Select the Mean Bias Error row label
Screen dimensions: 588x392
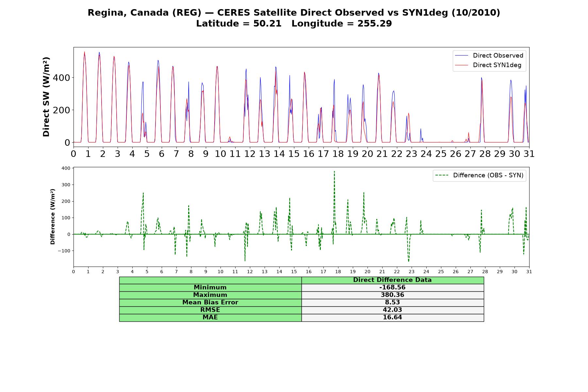[x=210, y=302]
